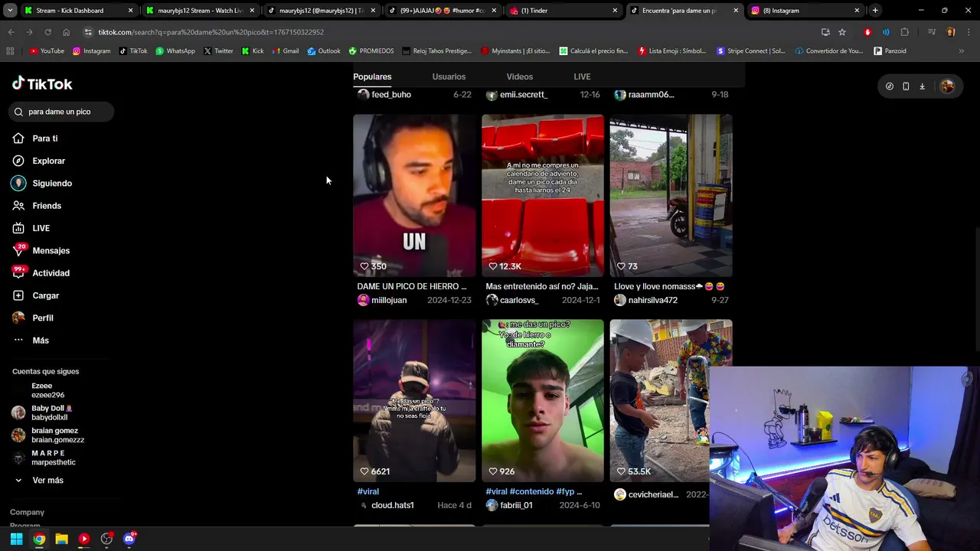Open the Chrome three-dot menu
The height and width of the screenshot is (551, 980).
pyautogui.click(x=968, y=32)
